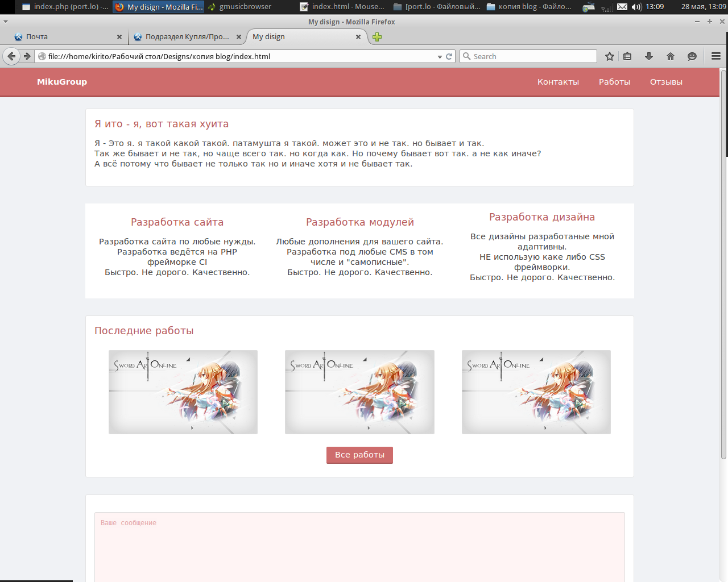The image size is (728, 582).
Task: Open the first Sword Art Online thumbnail
Action: 183,392
